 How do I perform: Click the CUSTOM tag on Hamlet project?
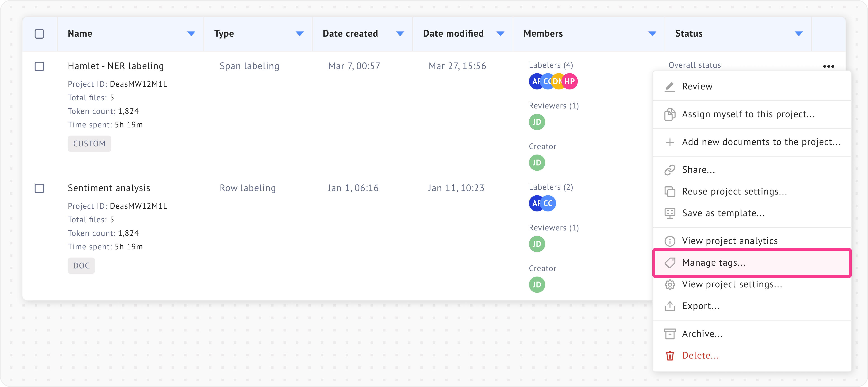click(89, 144)
